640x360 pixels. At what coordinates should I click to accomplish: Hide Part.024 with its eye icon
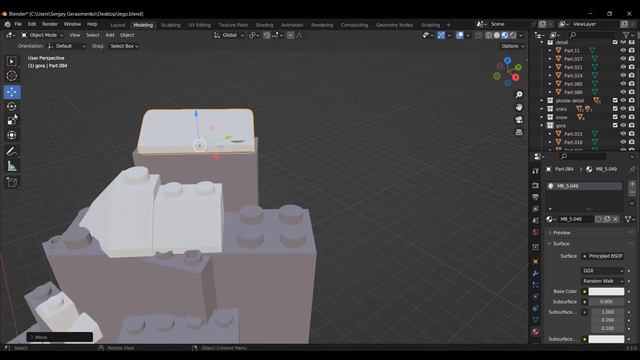pos(623,76)
